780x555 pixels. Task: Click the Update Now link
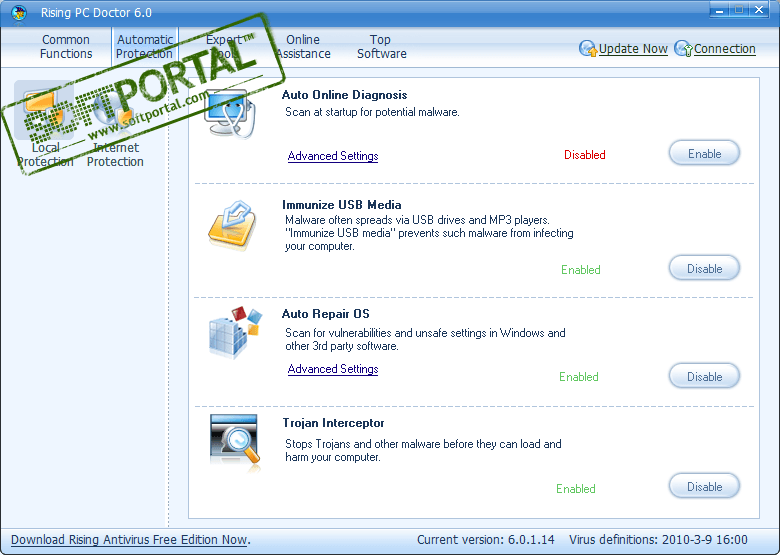click(633, 49)
